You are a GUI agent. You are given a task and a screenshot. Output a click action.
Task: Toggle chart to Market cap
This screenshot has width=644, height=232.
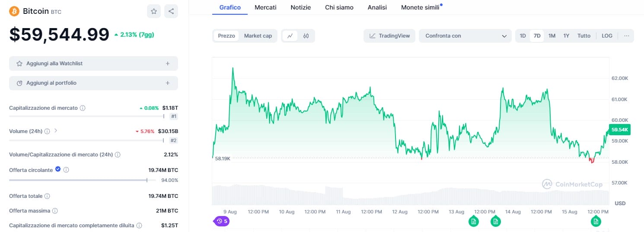(x=258, y=36)
